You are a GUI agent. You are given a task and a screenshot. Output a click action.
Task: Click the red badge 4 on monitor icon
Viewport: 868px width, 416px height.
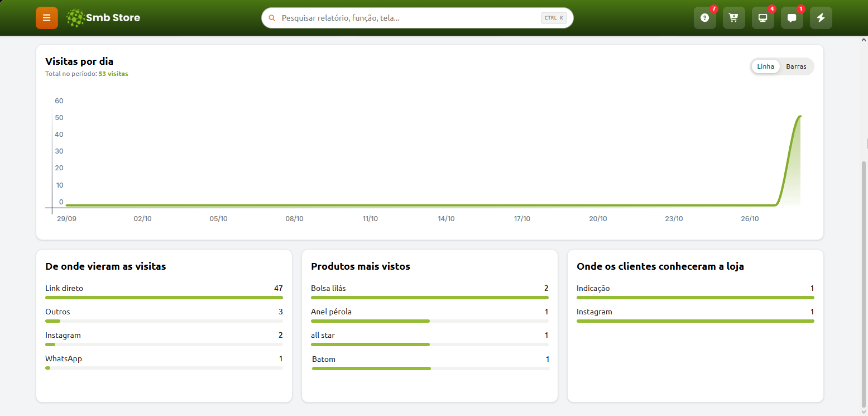[x=772, y=9]
